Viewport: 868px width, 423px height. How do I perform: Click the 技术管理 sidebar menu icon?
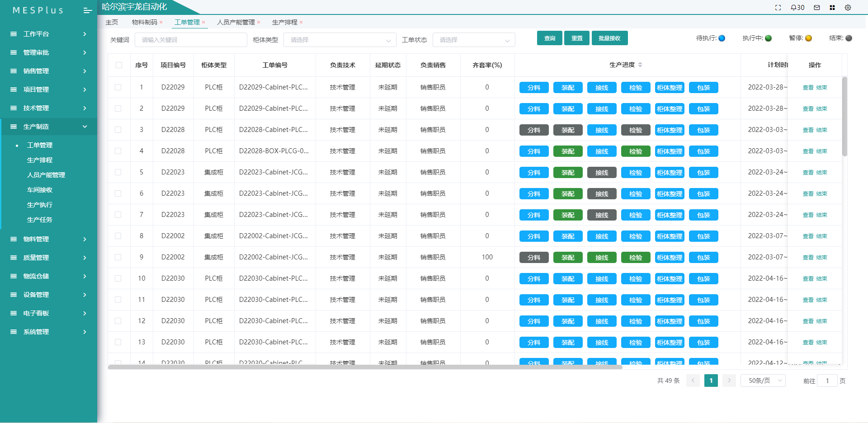[14, 108]
